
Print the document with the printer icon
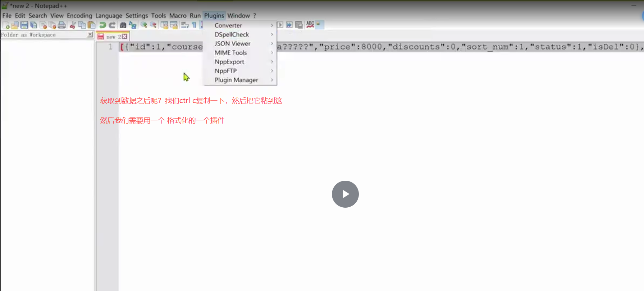(x=62, y=25)
